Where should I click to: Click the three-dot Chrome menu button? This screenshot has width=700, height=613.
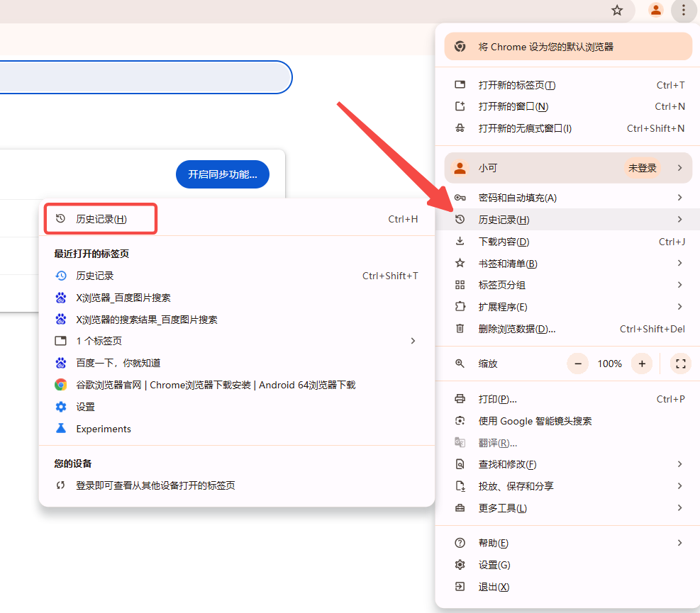point(684,10)
